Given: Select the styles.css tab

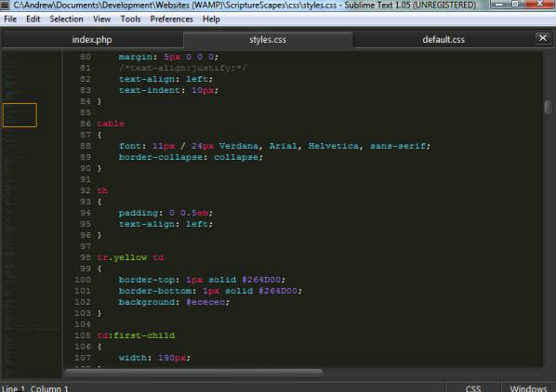Looking at the screenshot, I should (x=268, y=40).
